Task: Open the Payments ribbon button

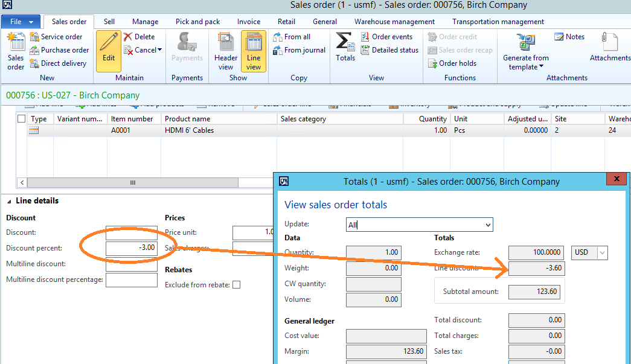Action: (187, 48)
